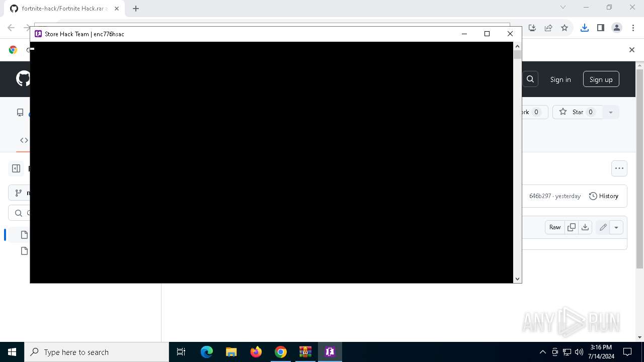Expand the edit options dropdown arrow

pyautogui.click(x=616, y=227)
